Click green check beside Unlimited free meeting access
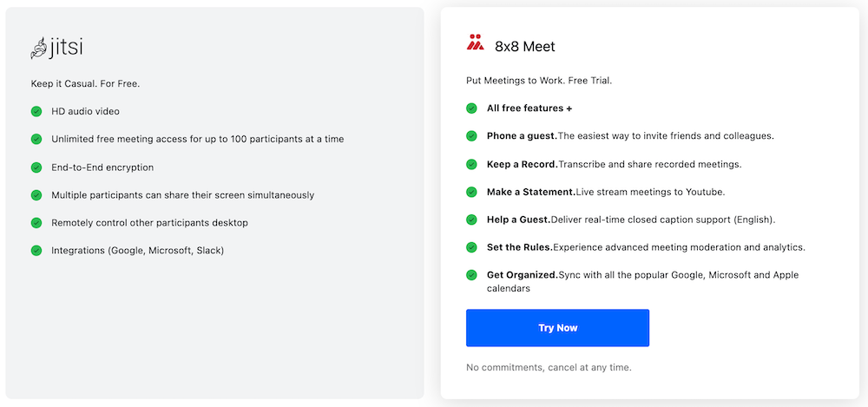 [36, 139]
